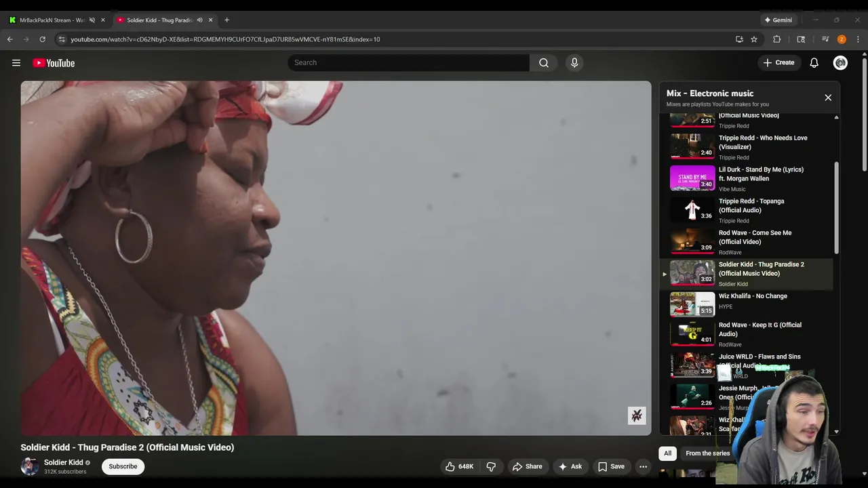Open Soldier Kidd channel avatar

click(x=30, y=466)
